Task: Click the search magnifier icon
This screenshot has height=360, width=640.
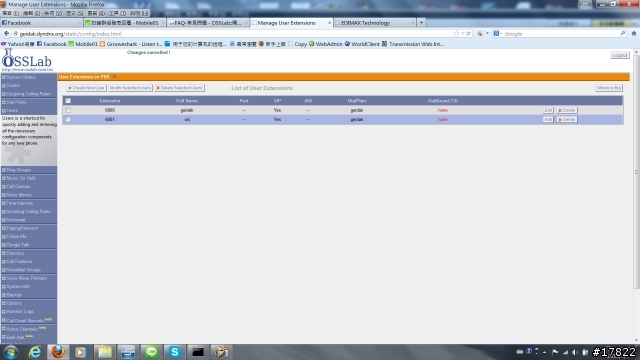Action: point(623,33)
